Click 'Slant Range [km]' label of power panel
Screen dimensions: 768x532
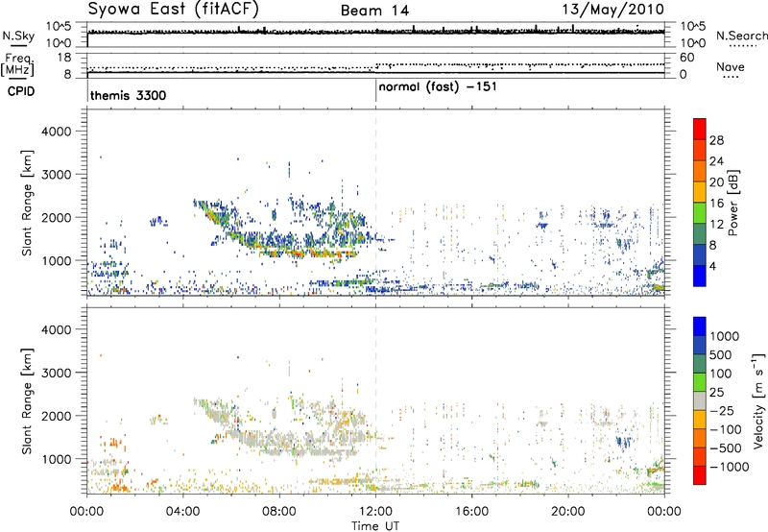click(x=27, y=203)
